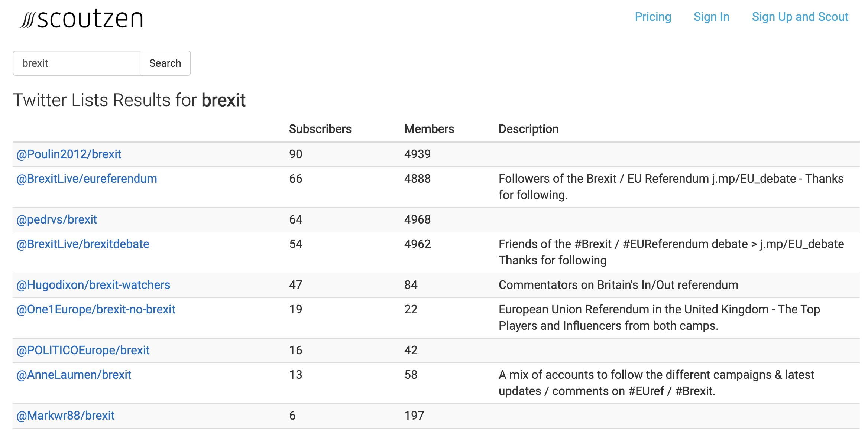Open the @Poulin2012/brexit list
This screenshot has width=868, height=430.
(x=69, y=154)
